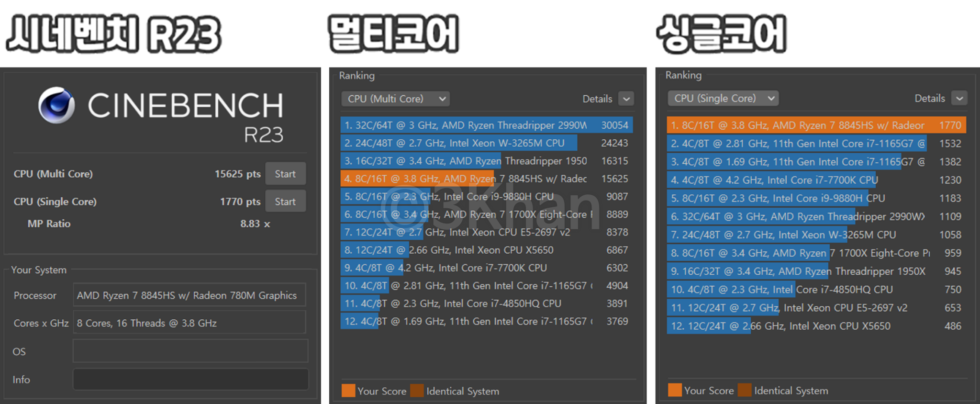
Task: Select Ryzen 7 1700X row scoring 959
Action: pyautogui.click(x=816, y=253)
